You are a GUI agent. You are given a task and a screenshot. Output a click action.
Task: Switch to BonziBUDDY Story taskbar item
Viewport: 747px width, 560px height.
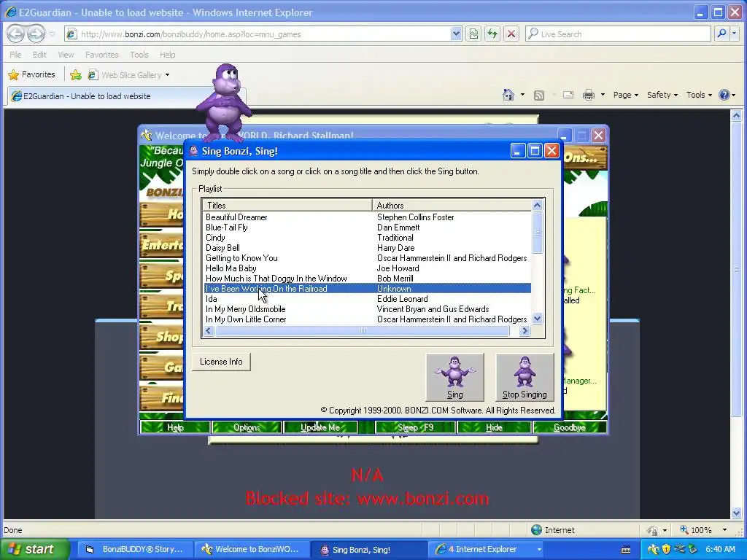tap(134, 550)
